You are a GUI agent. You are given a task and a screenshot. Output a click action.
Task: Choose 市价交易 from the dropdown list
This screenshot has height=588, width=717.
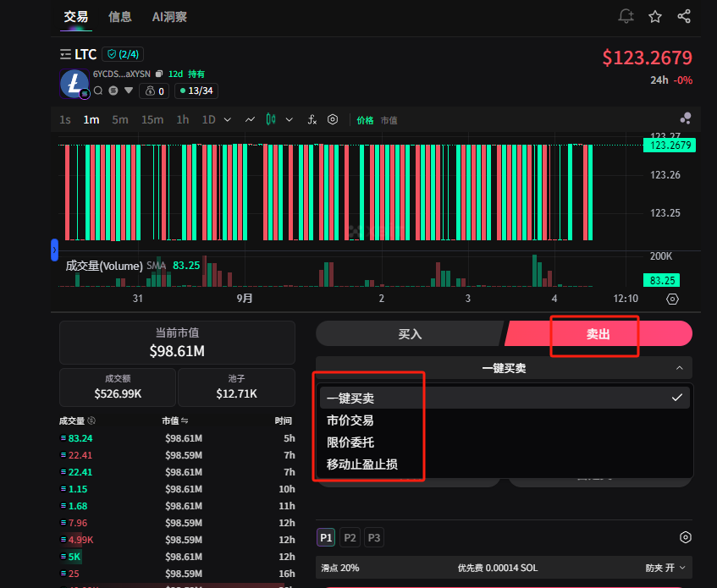click(505, 420)
